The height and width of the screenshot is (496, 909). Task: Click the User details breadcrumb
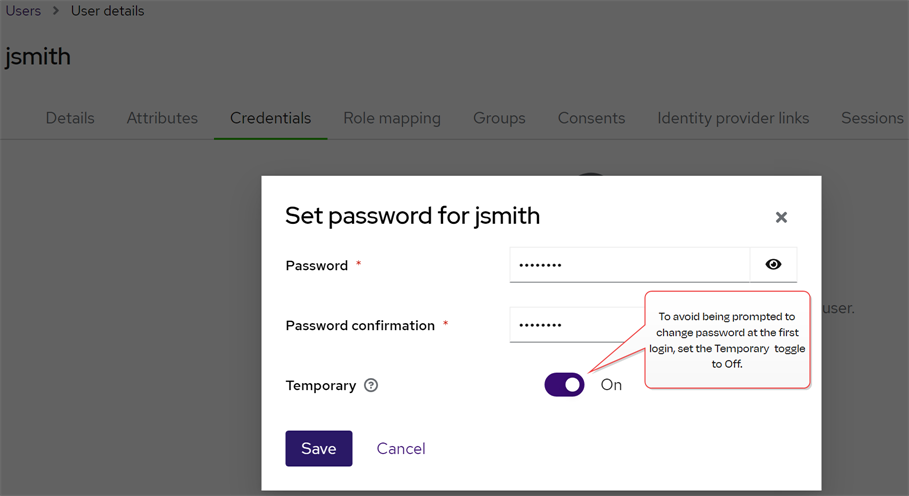pos(107,11)
